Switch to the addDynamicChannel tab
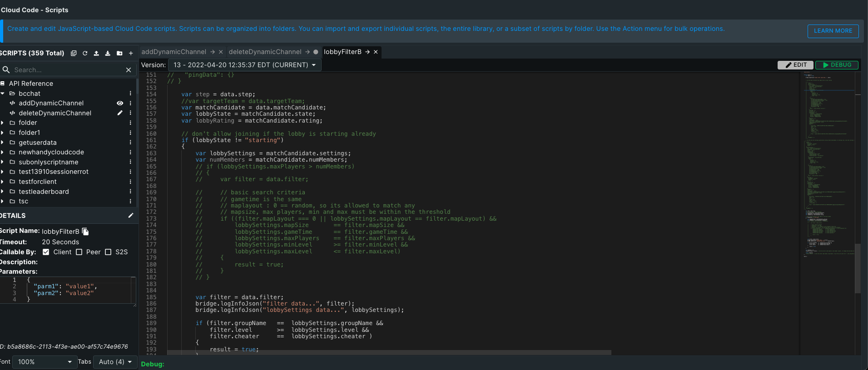 pyautogui.click(x=174, y=52)
